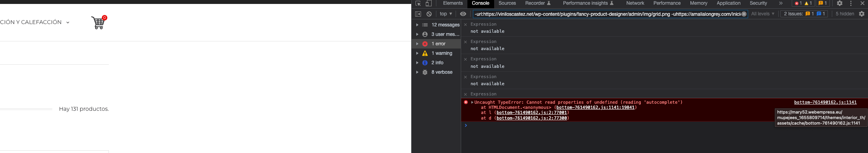Click the Hay 131 productos text

pyautogui.click(x=84, y=109)
